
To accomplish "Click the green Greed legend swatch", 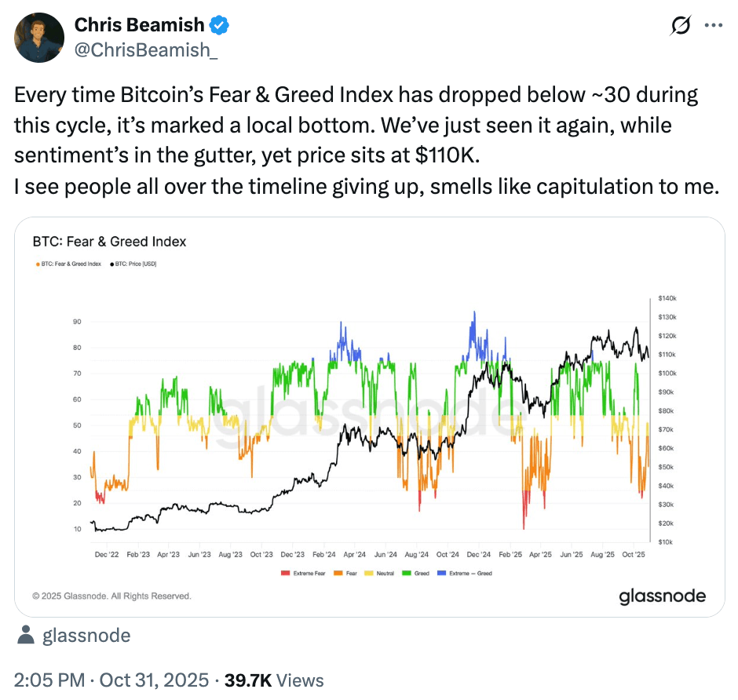I will (x=406, y=574).
